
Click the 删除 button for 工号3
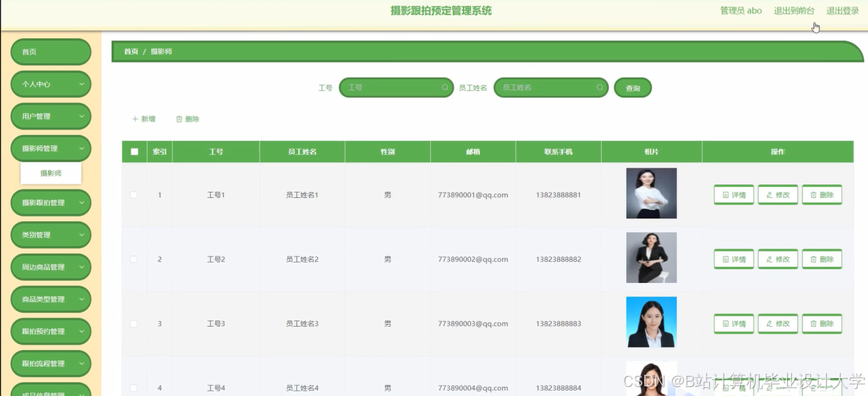821,323
